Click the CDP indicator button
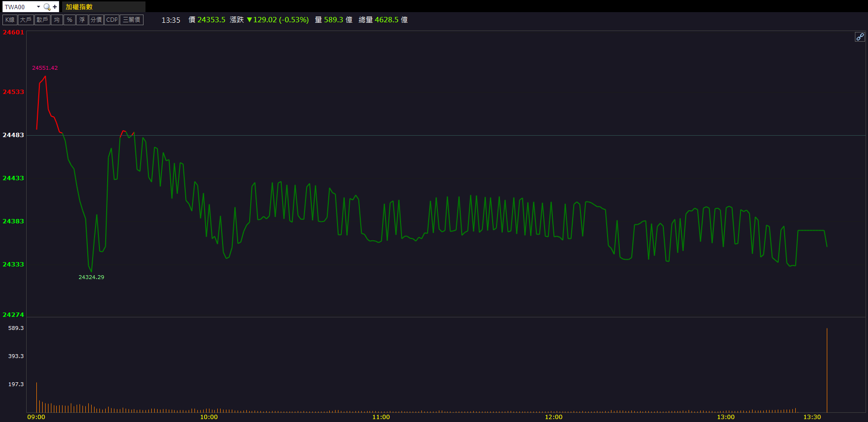The height and width of the screenshot is (422, 868). [112, 20]
